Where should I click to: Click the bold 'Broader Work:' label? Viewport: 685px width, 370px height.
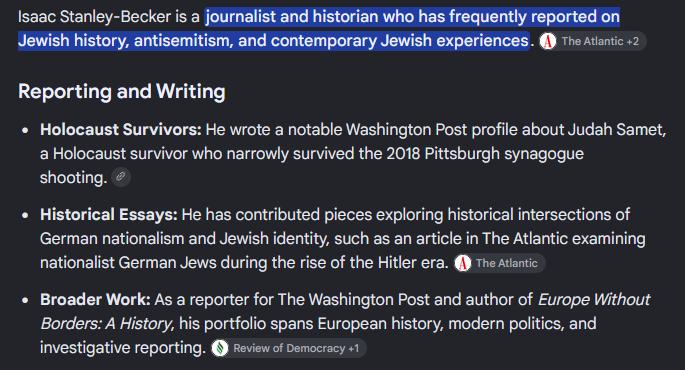pyautogui.click(x=95, y=300)
